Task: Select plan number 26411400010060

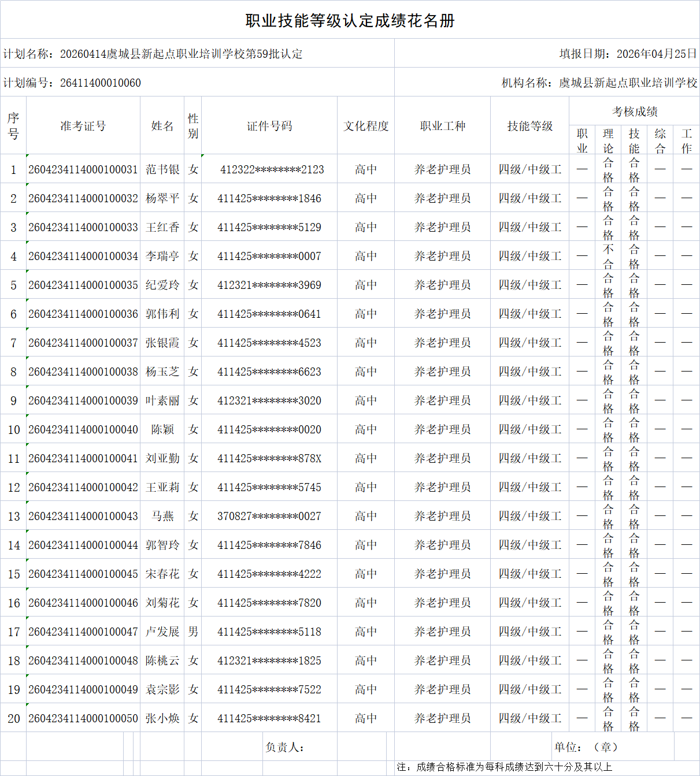Action: [101, 83]
